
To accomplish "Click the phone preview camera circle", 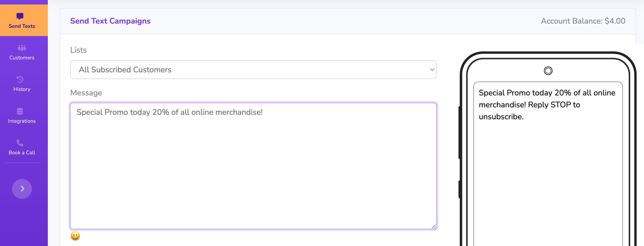I will point(548,71).
